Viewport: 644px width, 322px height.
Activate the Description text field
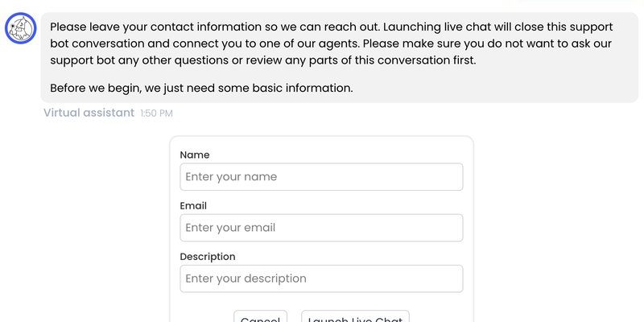[x=321, y=279]
